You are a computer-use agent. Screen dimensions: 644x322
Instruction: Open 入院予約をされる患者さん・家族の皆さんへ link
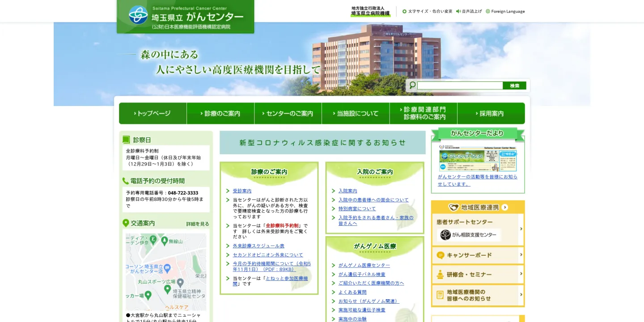click(376, 220)
